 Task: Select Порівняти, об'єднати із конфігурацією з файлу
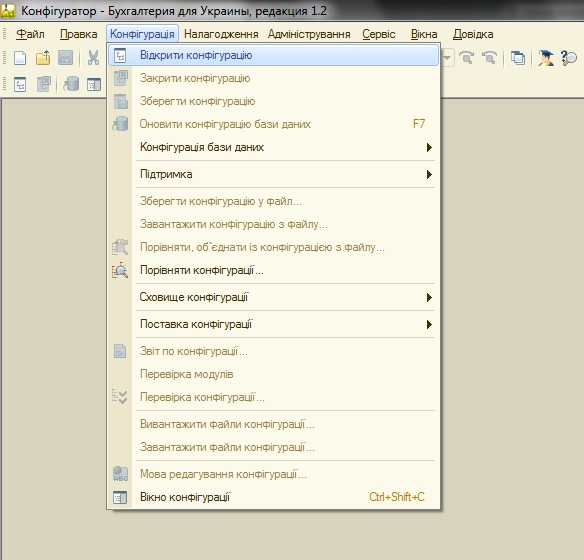click(x=273, y=247)
